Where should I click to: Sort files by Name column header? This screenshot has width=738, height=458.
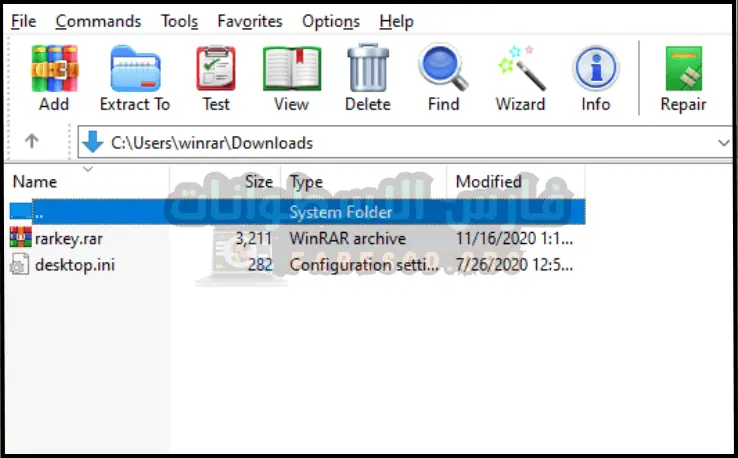click(x=34, y=182)
